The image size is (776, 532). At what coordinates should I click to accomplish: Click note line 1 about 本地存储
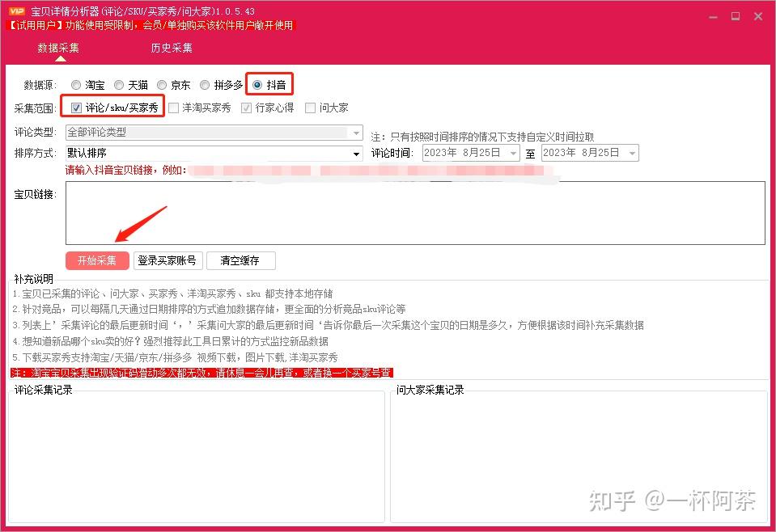click(172, 293)
